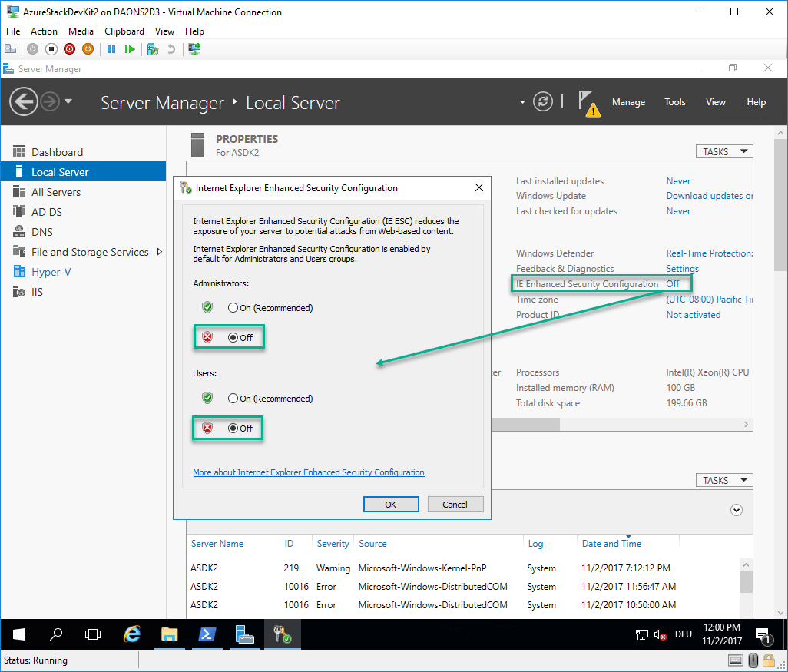Open the Tools menu
Viewport: 788px width, 672px height.
[x=675, y=102]
